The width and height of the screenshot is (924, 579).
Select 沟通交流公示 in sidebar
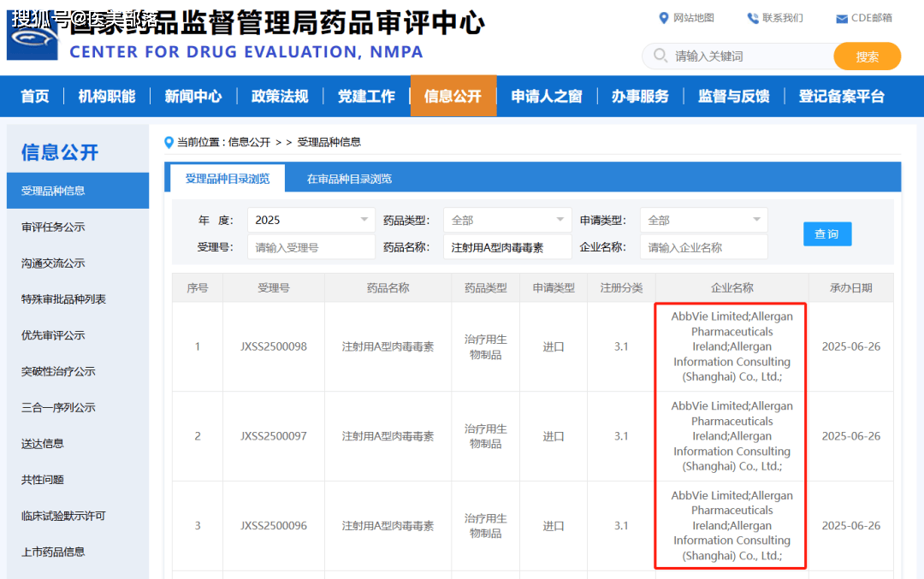pos(53,263)
